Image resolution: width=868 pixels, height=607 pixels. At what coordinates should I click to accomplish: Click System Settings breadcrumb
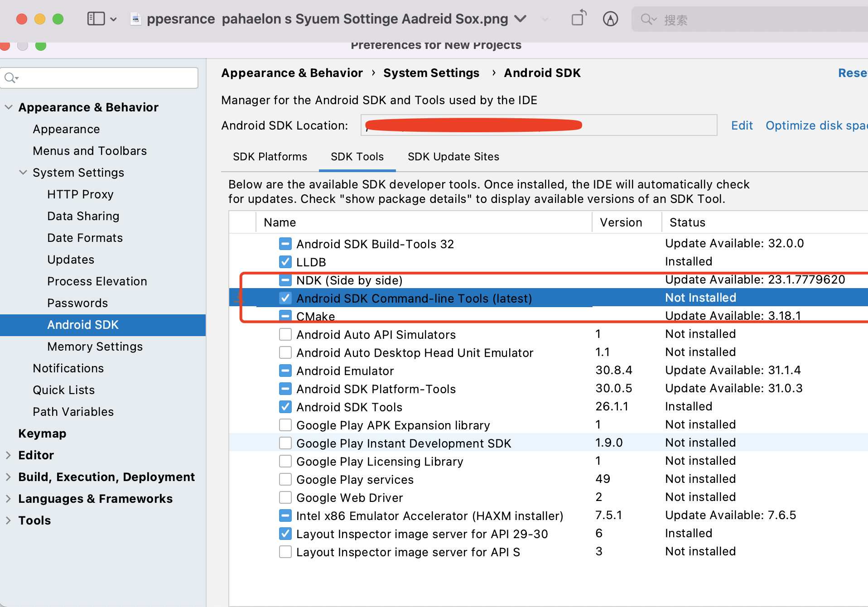431,73
